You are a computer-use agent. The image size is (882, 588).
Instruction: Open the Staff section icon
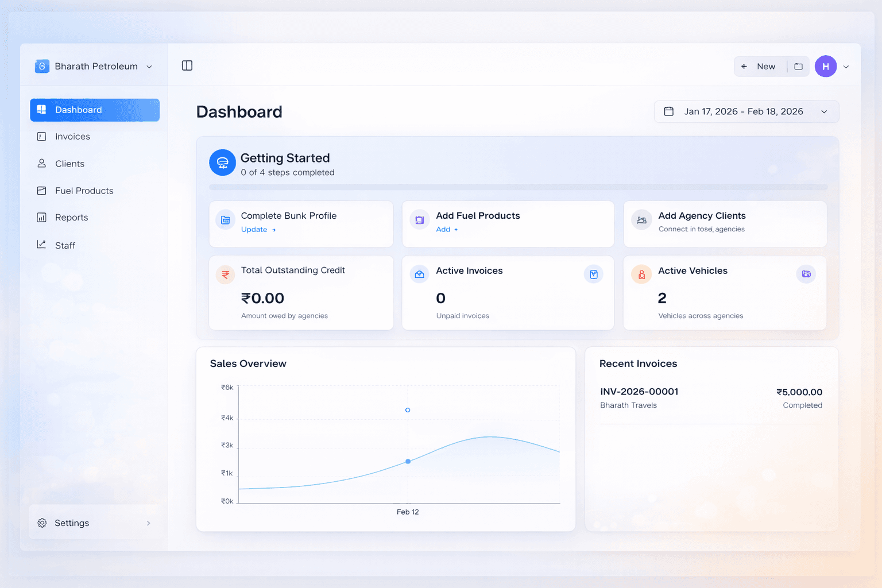click(x=41, y=244)
